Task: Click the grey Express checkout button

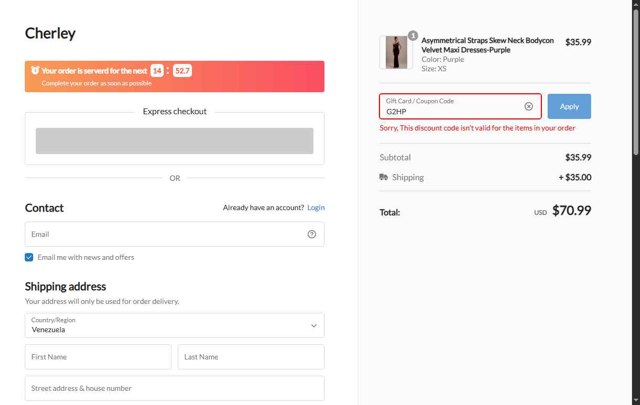Action: pyautogui.click(x=175, y=141)
